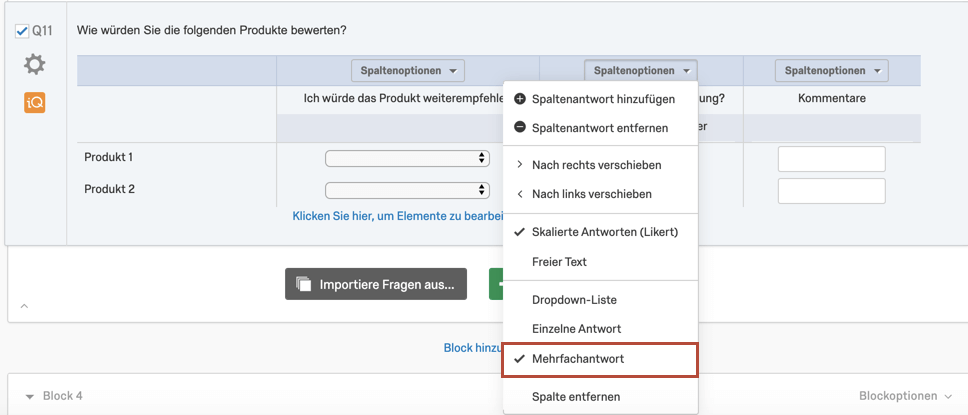This screenshot has width=968, height=415.
Task: Uncheck the Q11 question checkbox
Action: 22,31
